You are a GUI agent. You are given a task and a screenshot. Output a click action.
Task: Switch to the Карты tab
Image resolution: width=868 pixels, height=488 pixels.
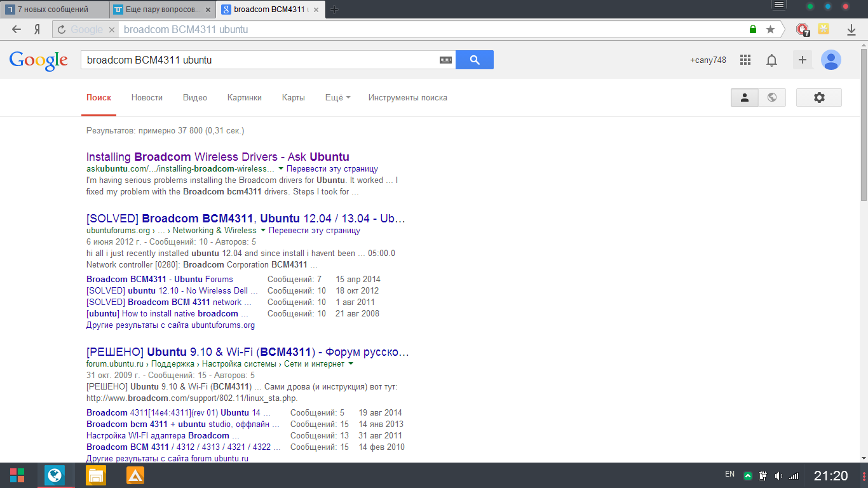click(x=294, y=98)
